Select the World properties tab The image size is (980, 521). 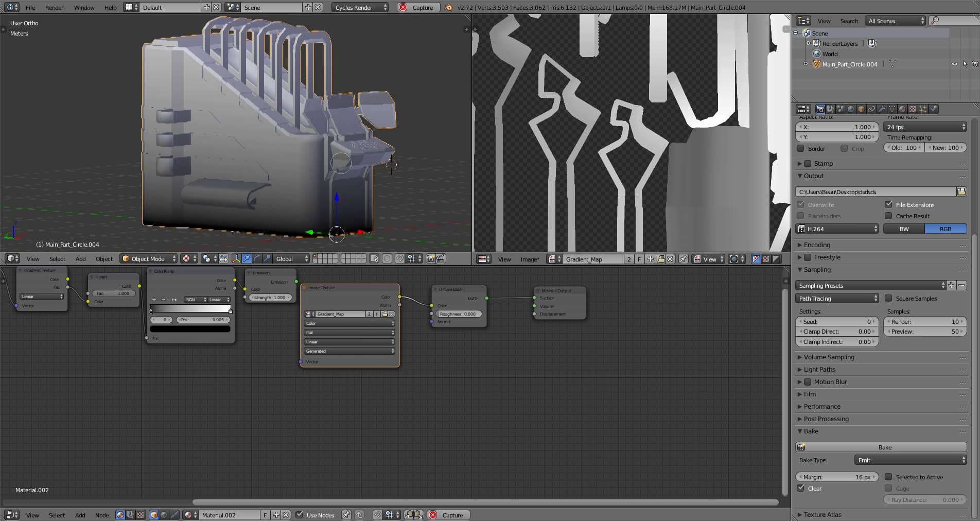[850, 109]
